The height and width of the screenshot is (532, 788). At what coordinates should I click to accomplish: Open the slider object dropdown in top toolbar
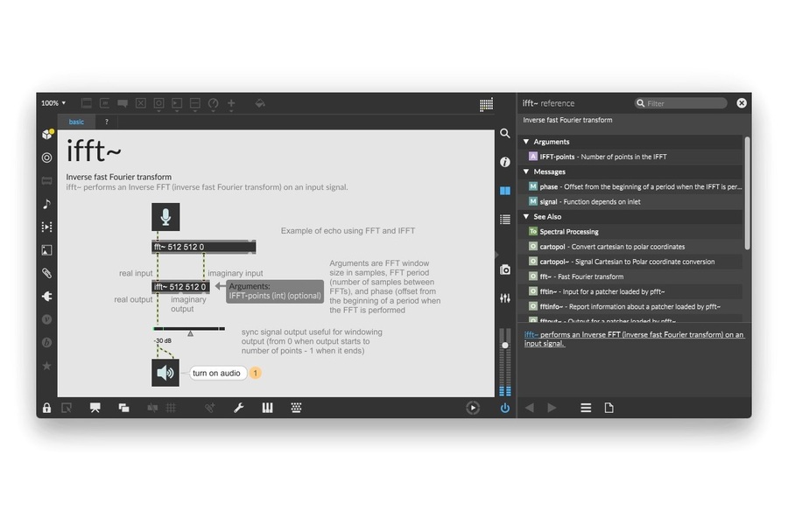(195, 104)
